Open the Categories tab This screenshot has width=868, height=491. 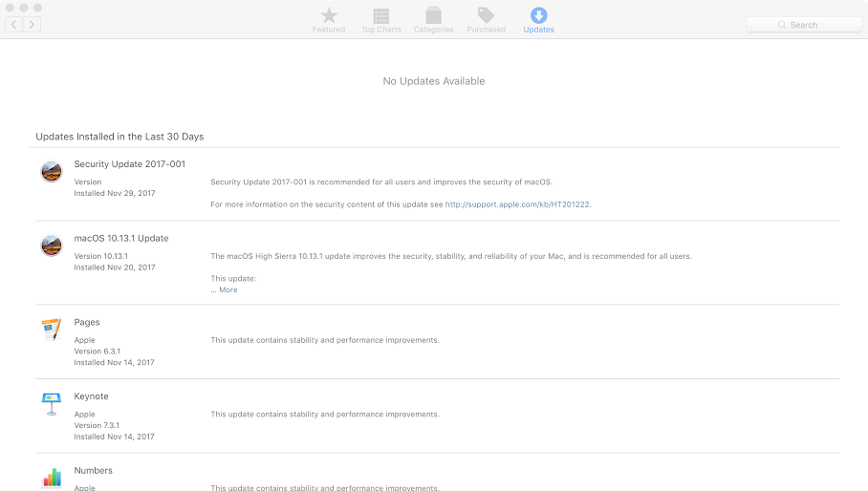click(x=433, y=20)
